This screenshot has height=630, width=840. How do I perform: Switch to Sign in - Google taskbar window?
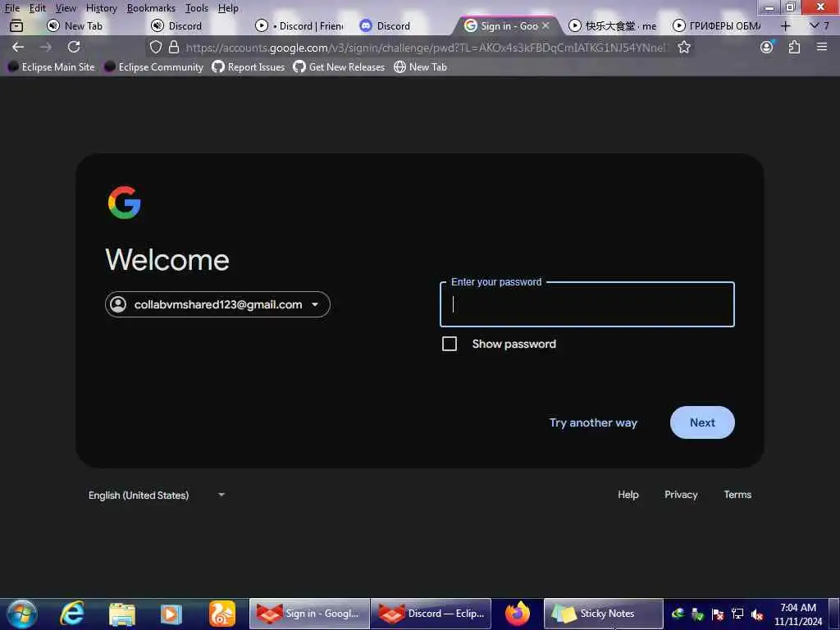(309, 614)
